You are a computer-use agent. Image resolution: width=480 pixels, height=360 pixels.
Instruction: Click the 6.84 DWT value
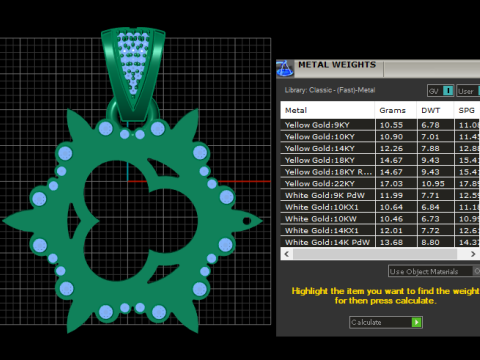(430, 207)
